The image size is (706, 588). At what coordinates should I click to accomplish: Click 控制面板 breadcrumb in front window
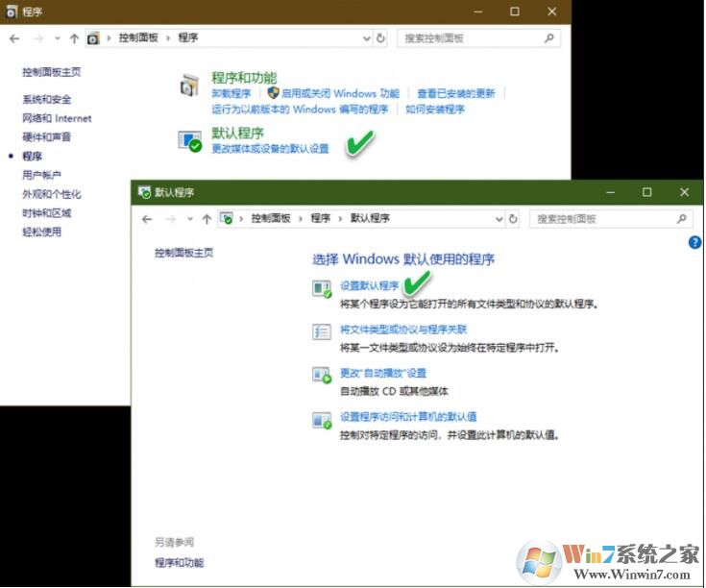click(x=271, y=219)
